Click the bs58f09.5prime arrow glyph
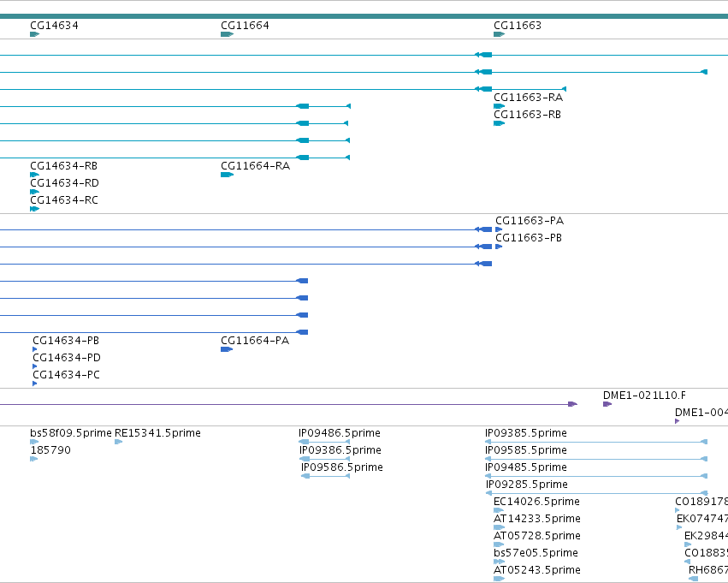Viewport: 728px width, 583px height. coord(34,442)
